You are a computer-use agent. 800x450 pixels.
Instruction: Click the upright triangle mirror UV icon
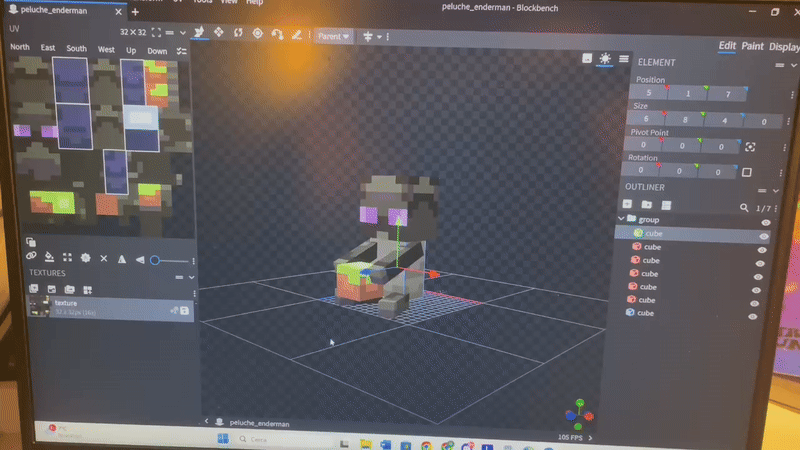122,260
